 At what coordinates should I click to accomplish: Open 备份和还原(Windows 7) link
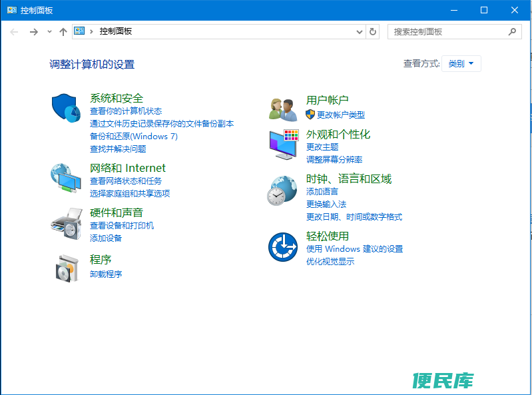pyautogui.click(x=133, y=136)
